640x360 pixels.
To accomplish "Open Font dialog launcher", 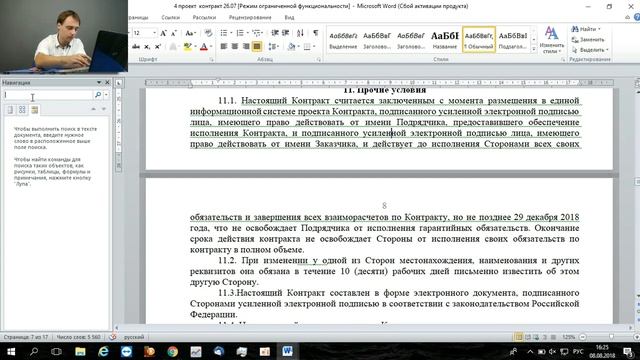I will pos(211,60).
